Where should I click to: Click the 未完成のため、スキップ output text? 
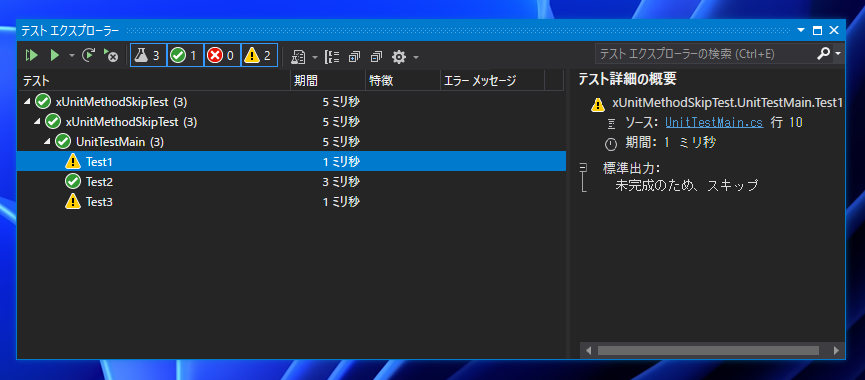[687, 185]
